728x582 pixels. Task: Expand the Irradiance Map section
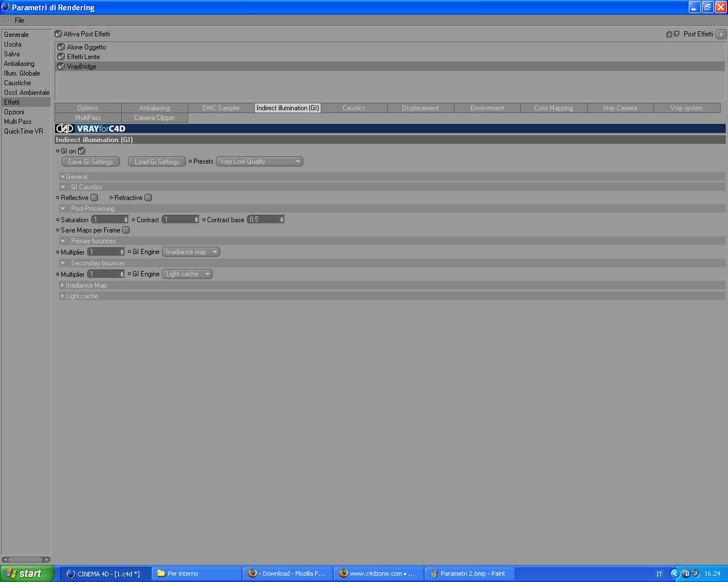(x=63, y=285)
